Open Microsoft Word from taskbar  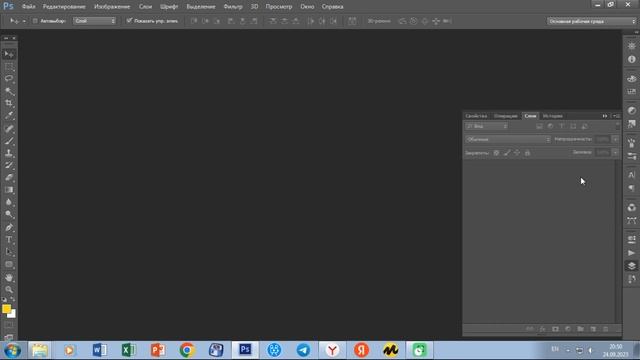(x=99, y=350)
